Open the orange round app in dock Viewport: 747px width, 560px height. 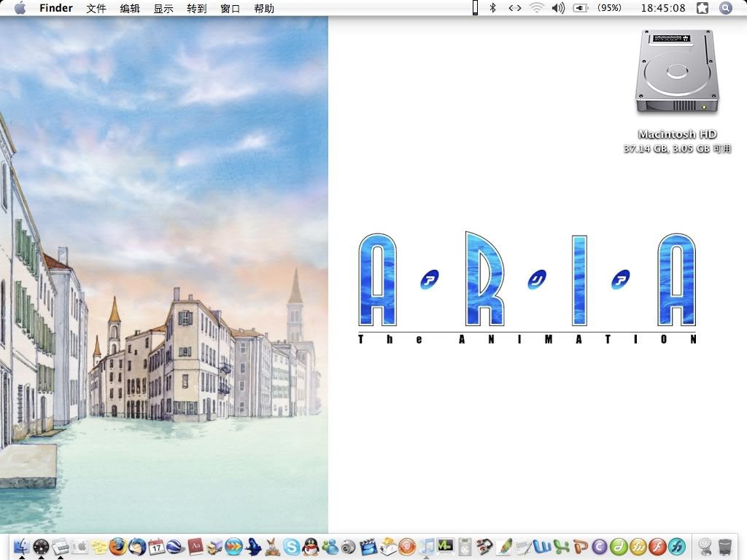pyautogui.click(x=407, y=547)
